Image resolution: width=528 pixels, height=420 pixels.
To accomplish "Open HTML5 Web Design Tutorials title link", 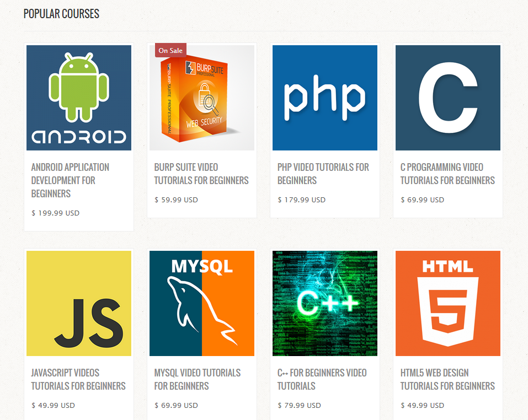I will click(447, 379).
